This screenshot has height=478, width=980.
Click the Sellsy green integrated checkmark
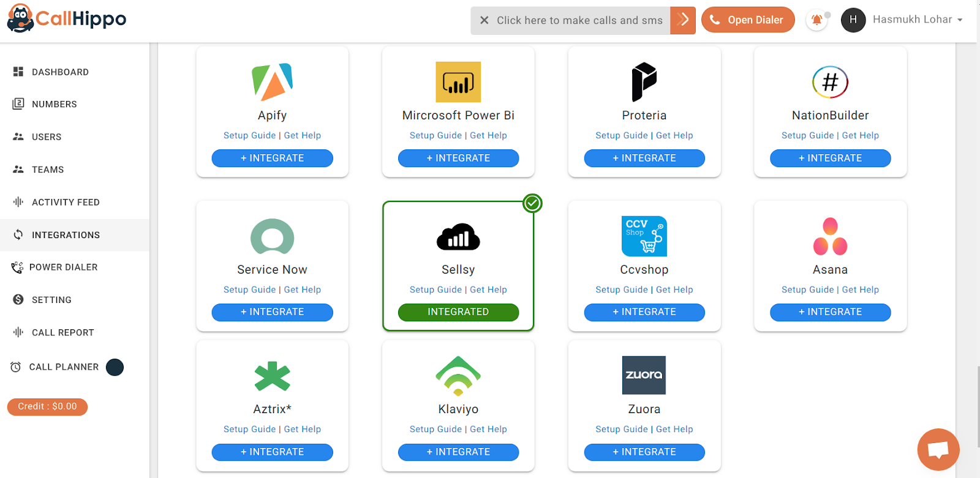tap(532, 203)
